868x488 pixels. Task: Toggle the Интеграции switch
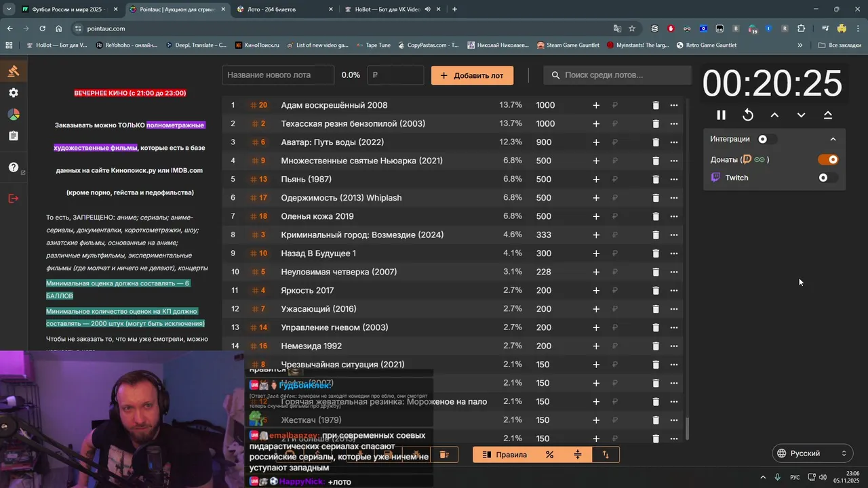[x=767, y=139]
